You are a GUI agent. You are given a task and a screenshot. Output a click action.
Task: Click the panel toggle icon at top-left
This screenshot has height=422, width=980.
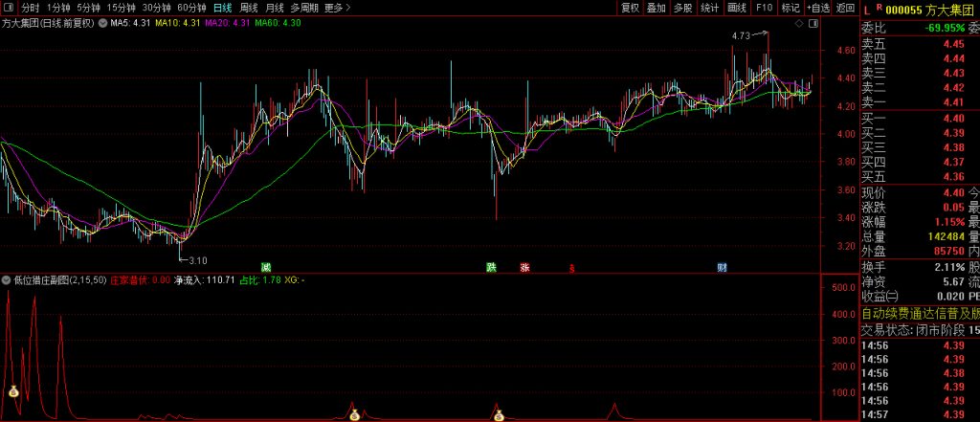pos(10,8)
